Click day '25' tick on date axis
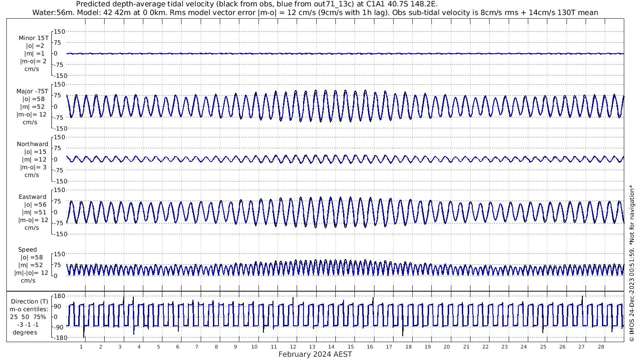 tap(543, 347)
